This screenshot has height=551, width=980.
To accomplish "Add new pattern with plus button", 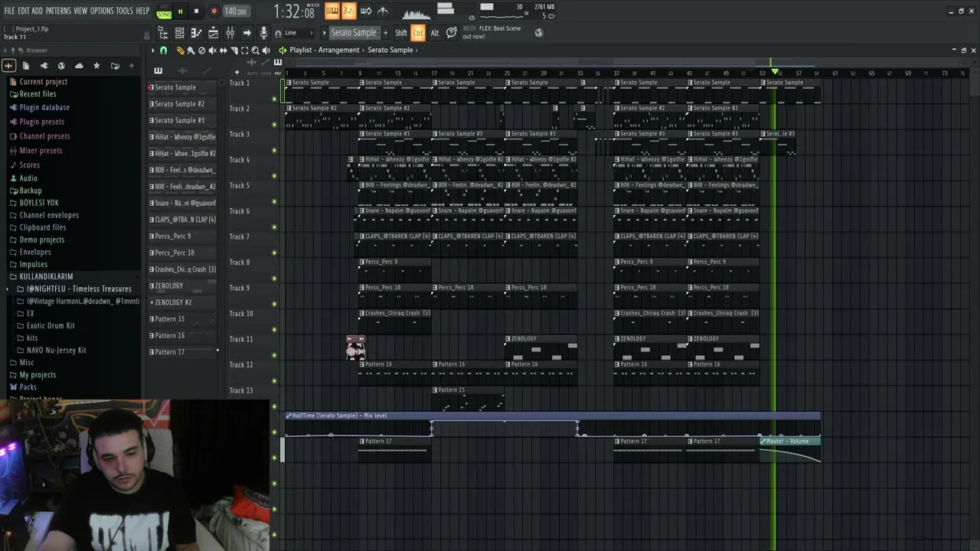I will (385, 33).
